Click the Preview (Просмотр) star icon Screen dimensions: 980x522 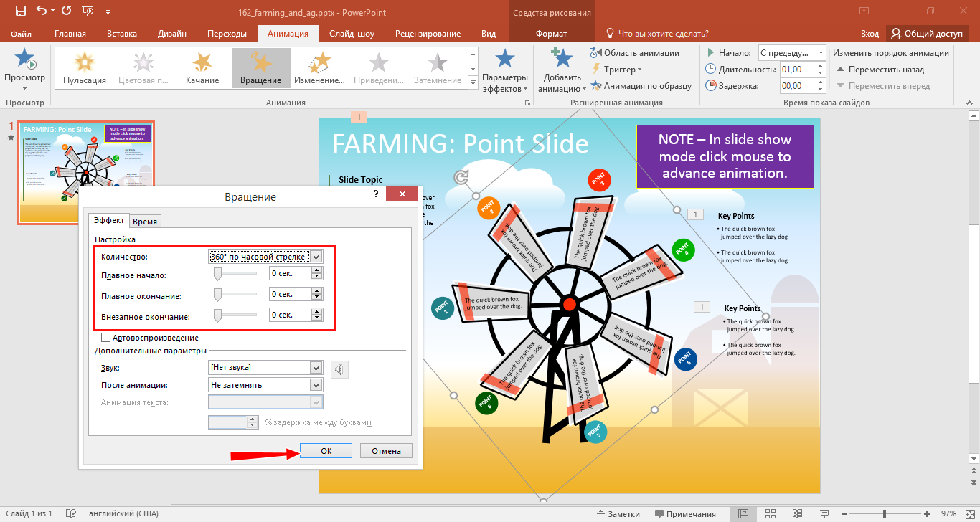pyautogui.click(x=24, y=60)
